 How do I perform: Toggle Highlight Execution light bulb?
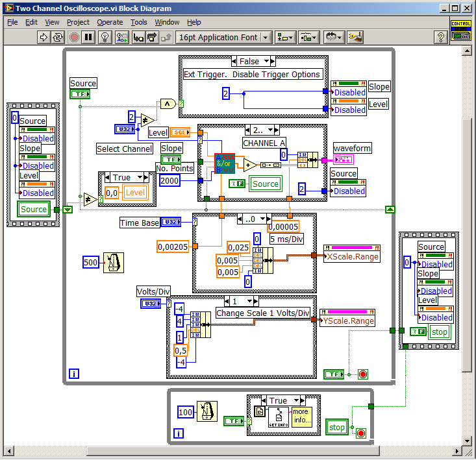coord(105,37)
